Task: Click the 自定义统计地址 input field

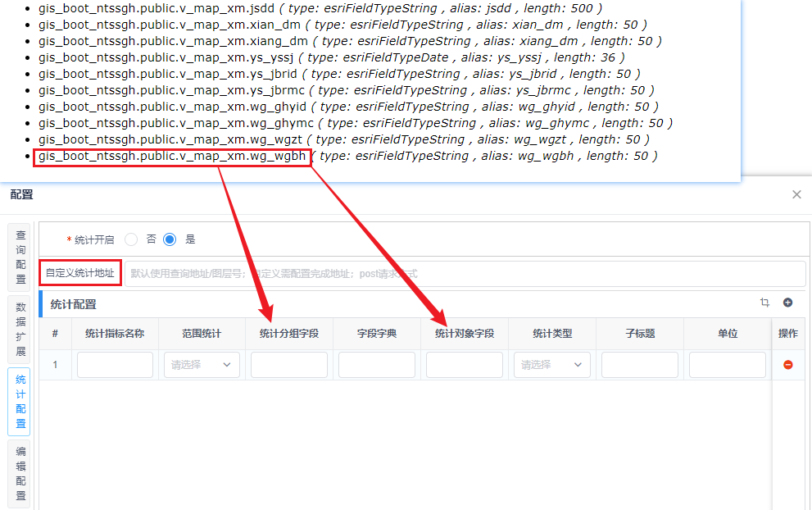Action: 464,274
